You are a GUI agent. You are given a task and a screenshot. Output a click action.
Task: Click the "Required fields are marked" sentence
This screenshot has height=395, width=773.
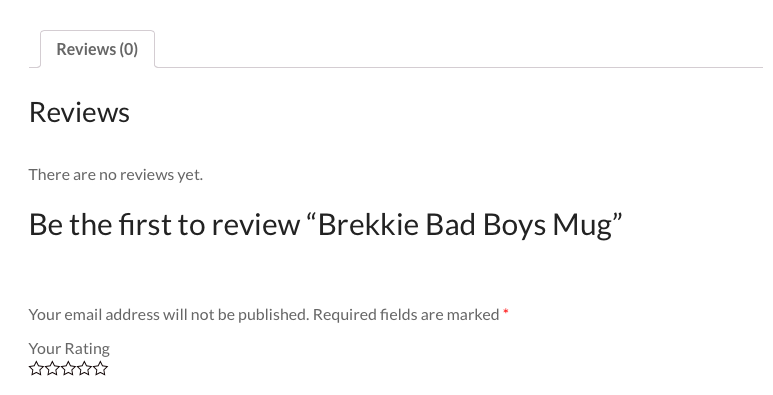[406, 315]
